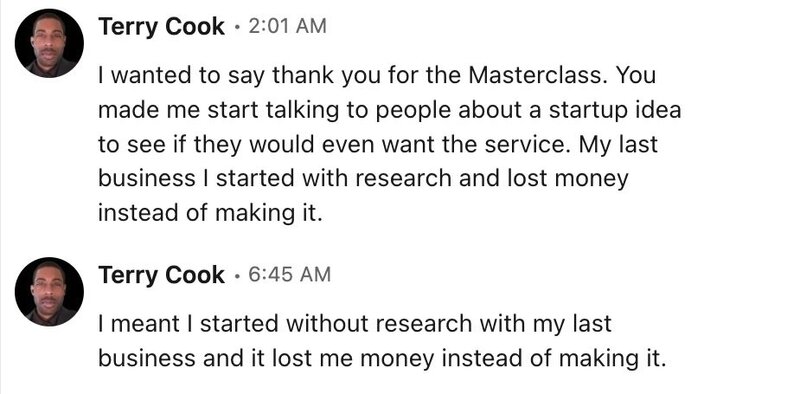800x394 pixels.
Task: Select the 6:45 AM timestamp
Action: click(289, 275)
